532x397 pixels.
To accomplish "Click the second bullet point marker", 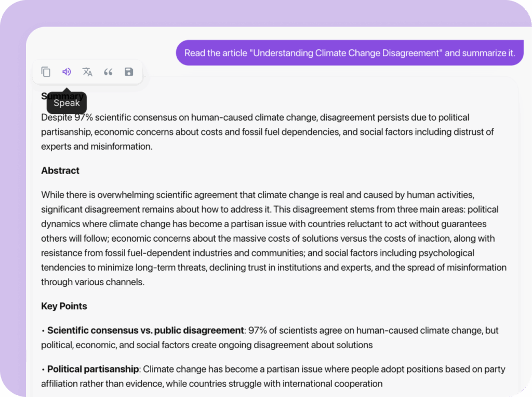I will (x=43, y=369).
